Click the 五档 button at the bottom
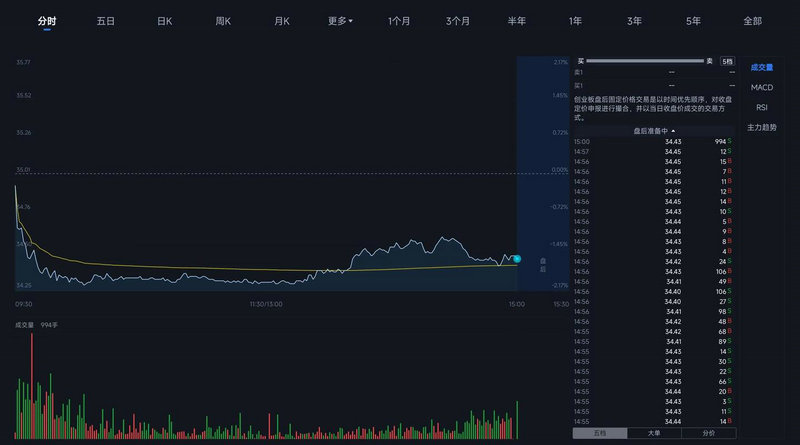Image resolution: width=800 pixels, height=445 pixels. (600, 433)
